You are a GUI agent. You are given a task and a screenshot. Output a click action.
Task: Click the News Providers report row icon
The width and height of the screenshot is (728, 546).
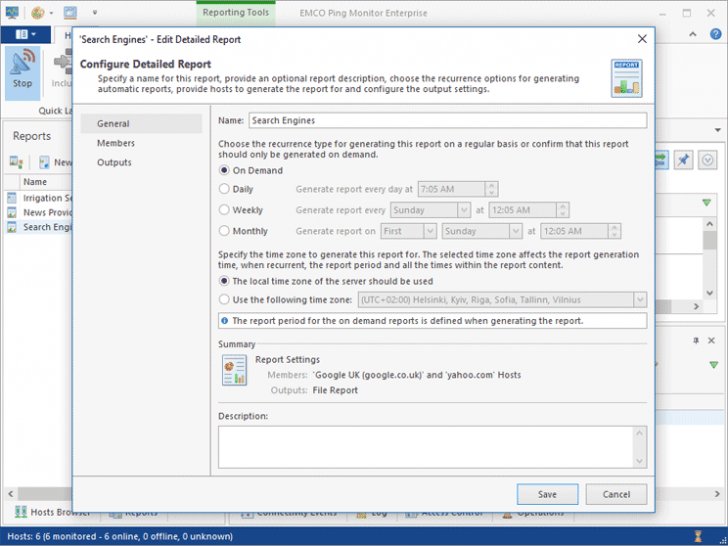click(12, 213)
